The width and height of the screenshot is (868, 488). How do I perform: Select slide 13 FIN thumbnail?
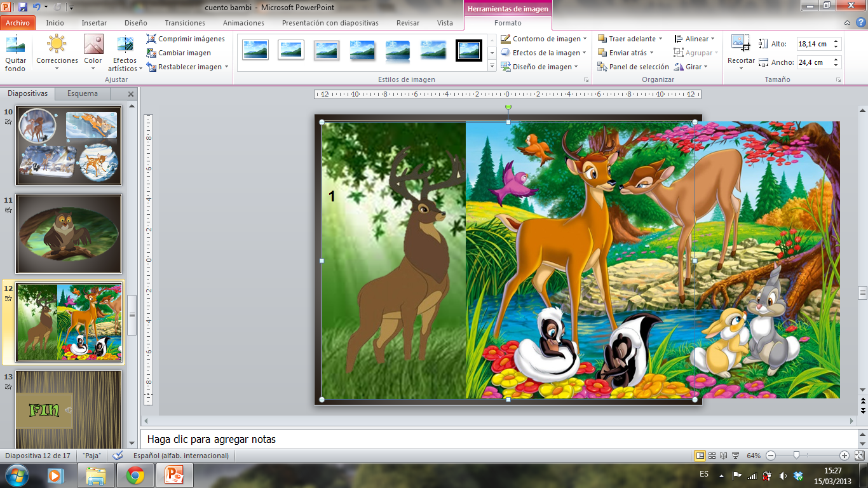coord(69,409)
